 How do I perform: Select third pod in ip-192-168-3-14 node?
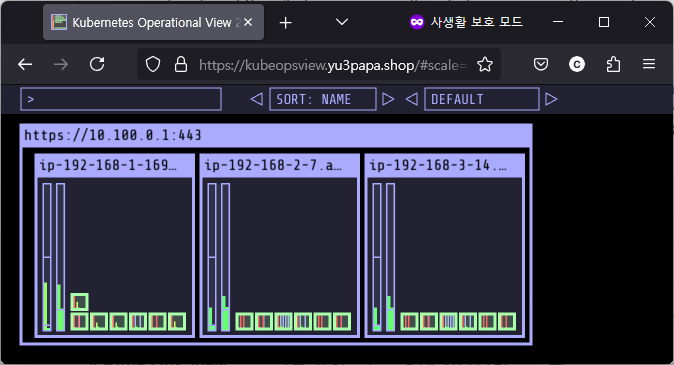[448, 322]
